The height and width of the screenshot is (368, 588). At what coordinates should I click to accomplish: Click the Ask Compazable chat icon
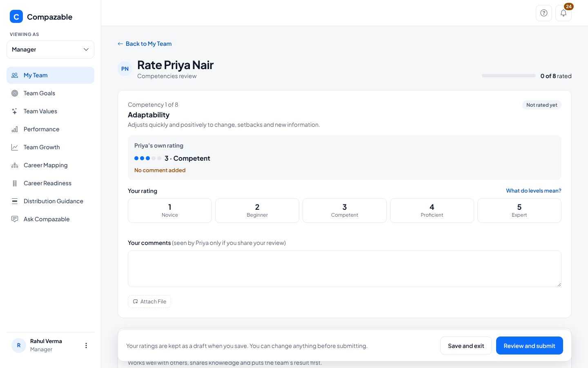pos(15,219)
